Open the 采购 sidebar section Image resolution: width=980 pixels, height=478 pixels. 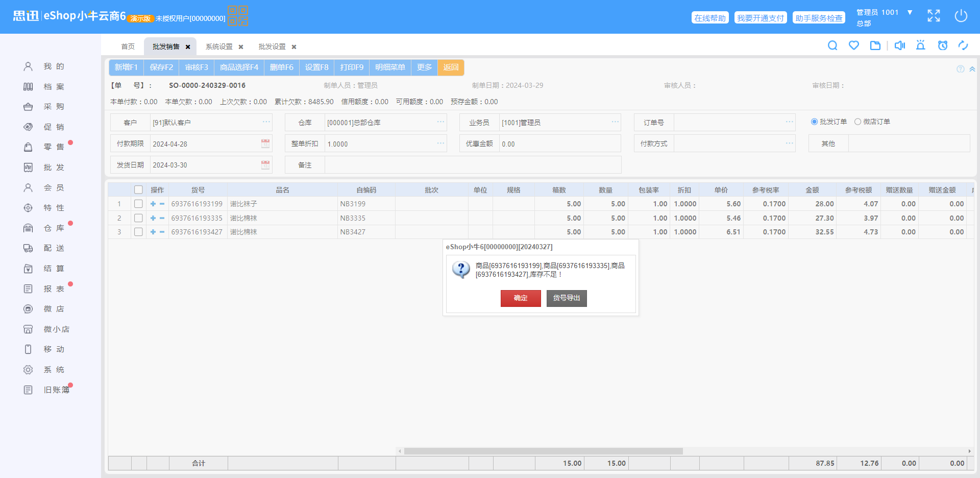pos(44,107)
